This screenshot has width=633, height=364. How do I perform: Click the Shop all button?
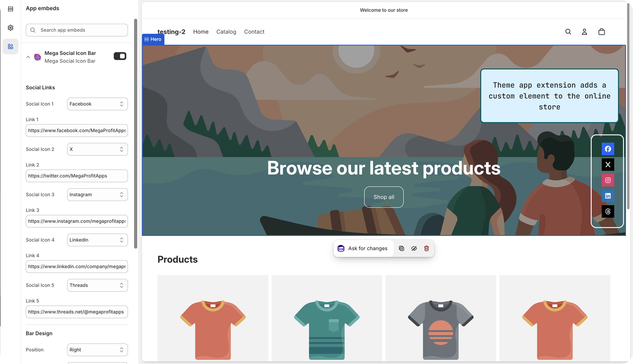click(384, 197)
